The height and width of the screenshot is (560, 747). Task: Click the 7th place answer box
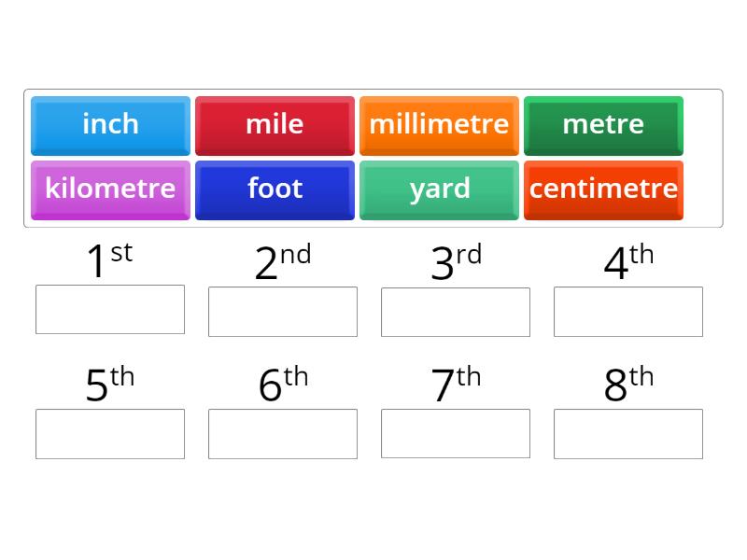(x=456, y=433)
